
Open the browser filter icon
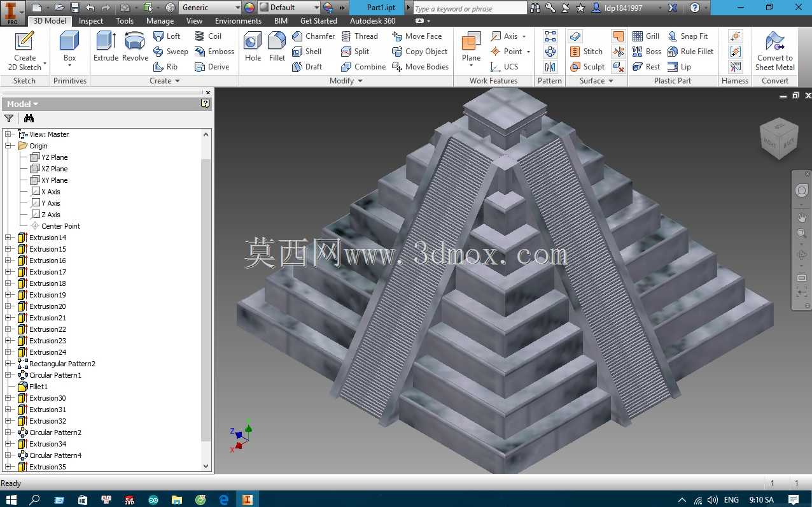[9, 118]
